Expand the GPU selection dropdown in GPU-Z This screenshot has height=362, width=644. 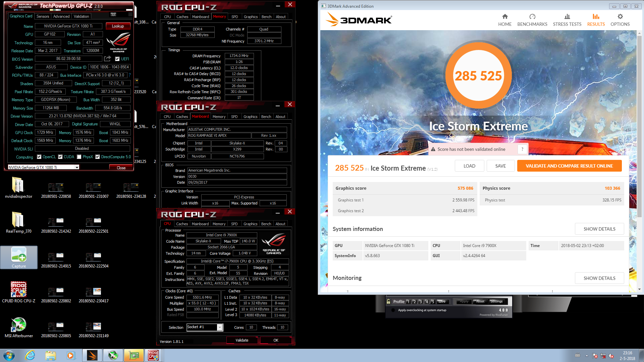tap(77, 167)
